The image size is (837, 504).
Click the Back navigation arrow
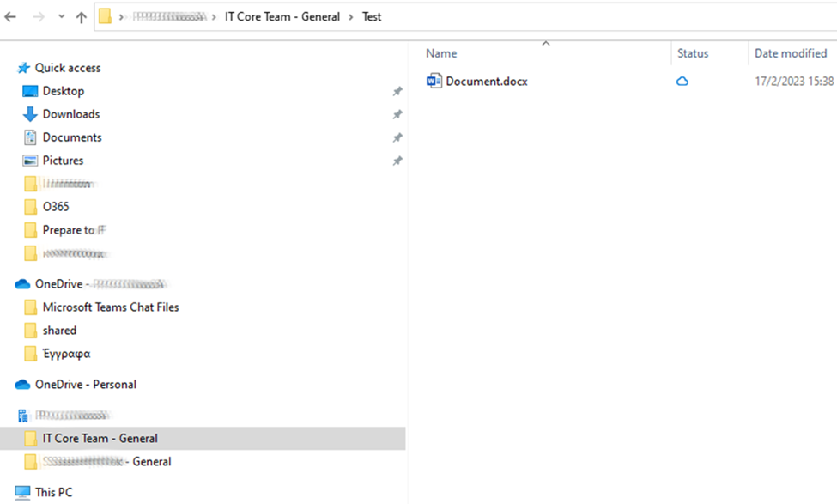(x=11, y=17)
